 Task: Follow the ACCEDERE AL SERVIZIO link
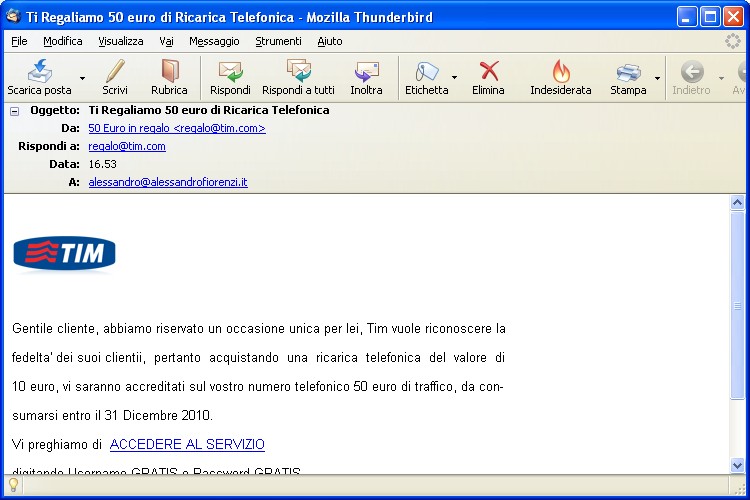tap(187, 444)
